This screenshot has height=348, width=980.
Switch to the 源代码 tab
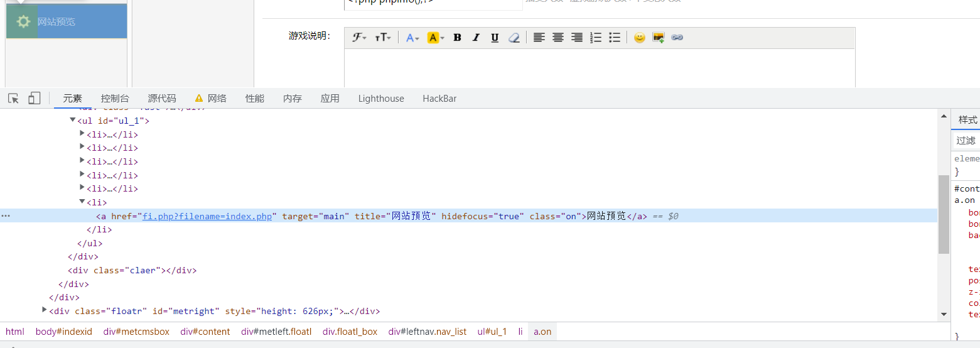pyautogui.click(x=162, y=99)
